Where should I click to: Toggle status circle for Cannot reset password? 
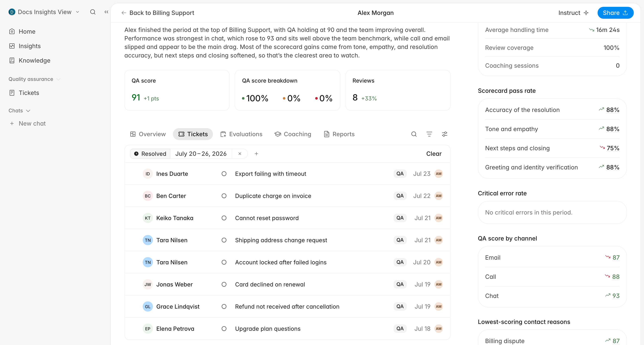coord(224,218)
